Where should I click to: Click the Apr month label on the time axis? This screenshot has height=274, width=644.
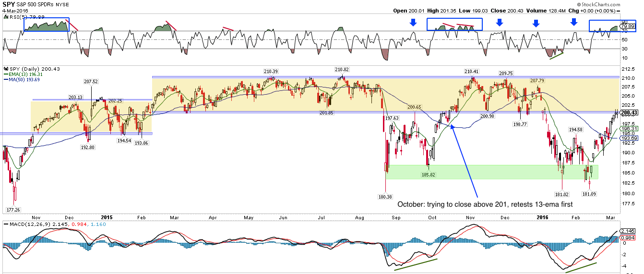(213, 217)
